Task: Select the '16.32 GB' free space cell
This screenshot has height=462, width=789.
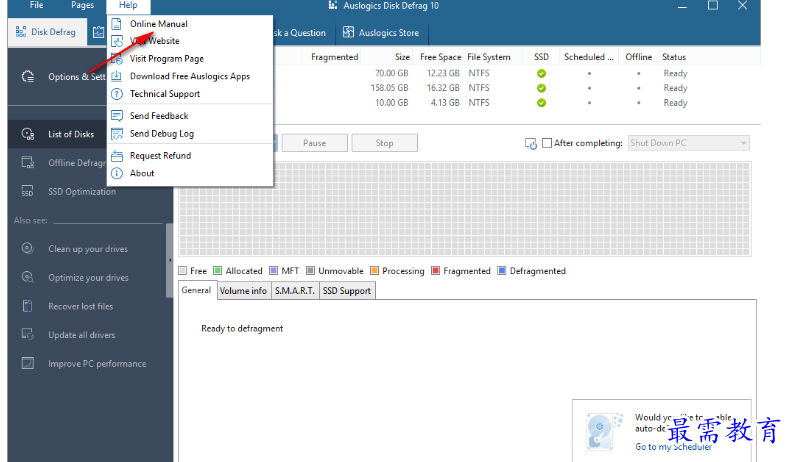Action: [x=443, y=88]
